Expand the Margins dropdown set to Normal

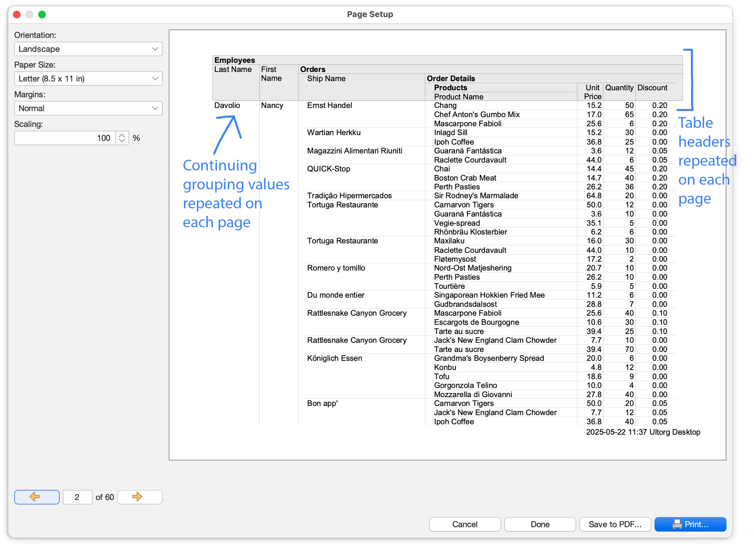88,109
